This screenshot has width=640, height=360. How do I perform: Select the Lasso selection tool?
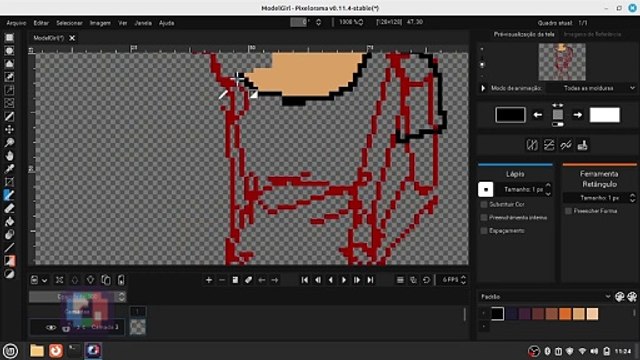[9, 103]
